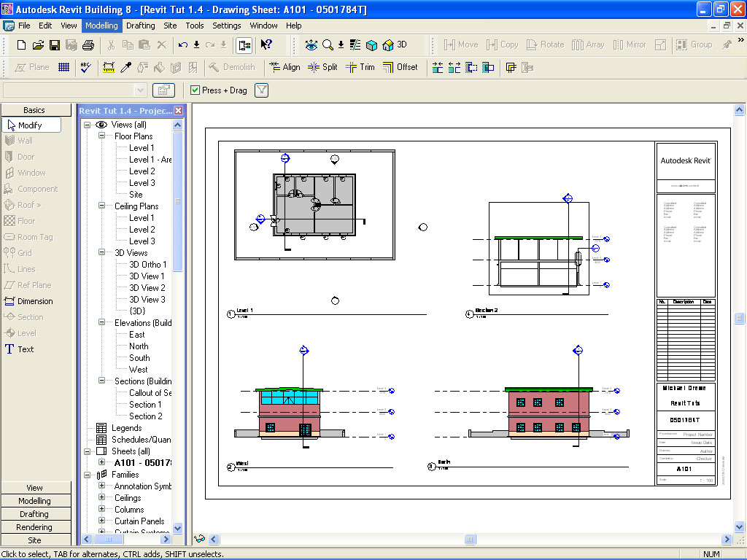Open the Modelling menu
This screenshot has width=747, height=560.
(101, 26)
